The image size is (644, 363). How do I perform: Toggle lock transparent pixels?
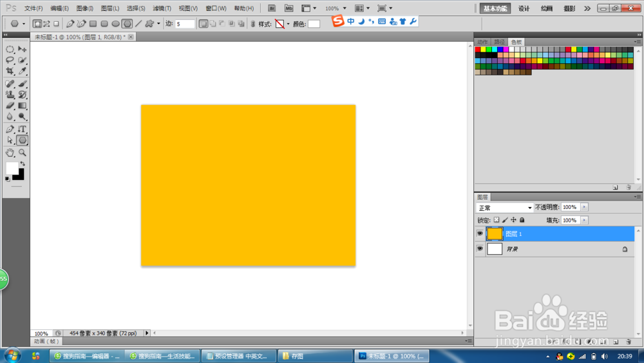497,220
